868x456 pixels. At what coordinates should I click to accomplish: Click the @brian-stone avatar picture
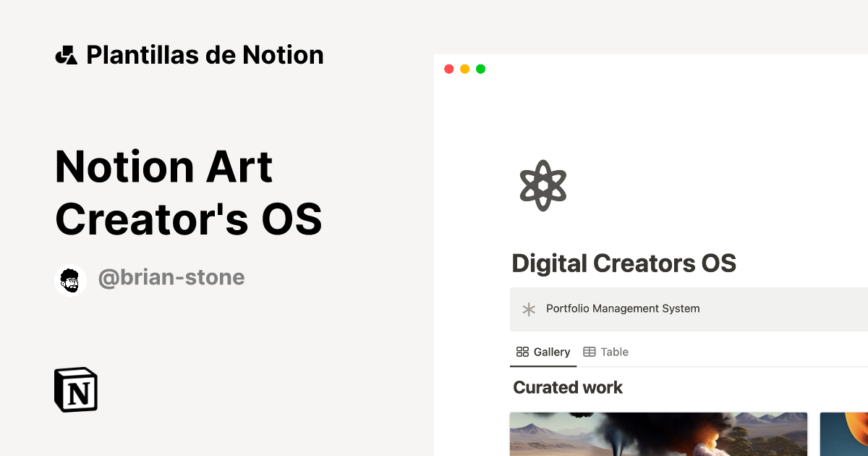[70, 280]
